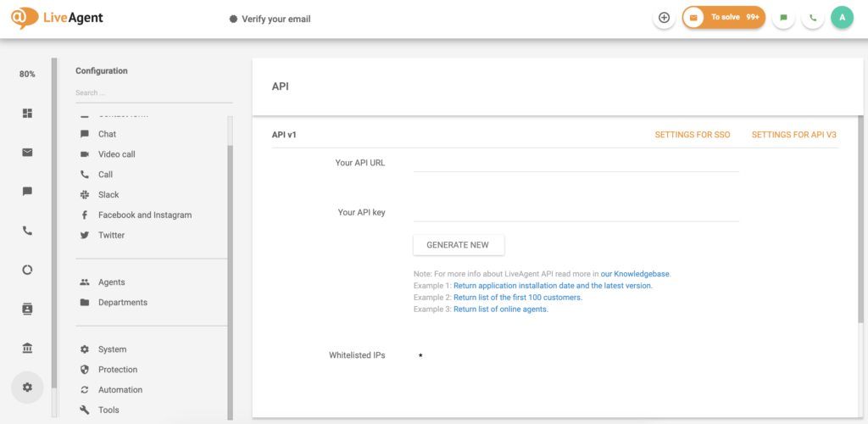Screen dimensions: 868x424
Task: Select Slack in the configuration menu
Action: click(x=108, y=195)
